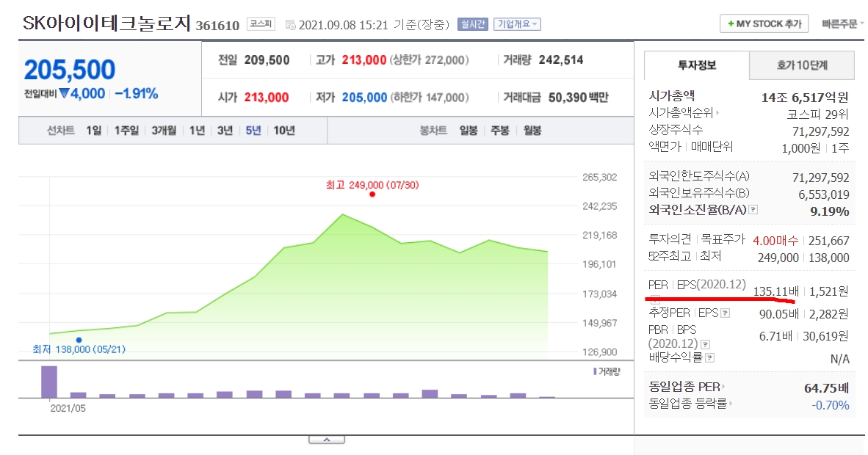
Task: Click the 거래량 value 242,514
Action: coord(561,59)
